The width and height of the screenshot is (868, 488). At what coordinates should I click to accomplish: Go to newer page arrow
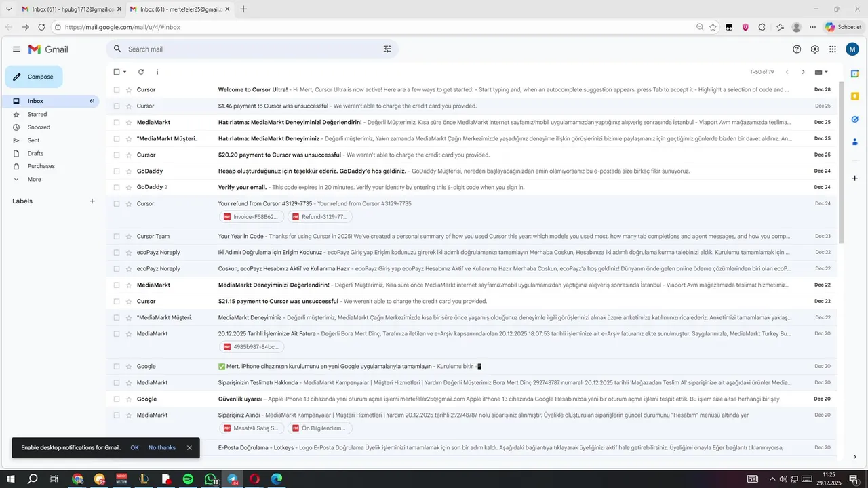(x=787, y=72)
